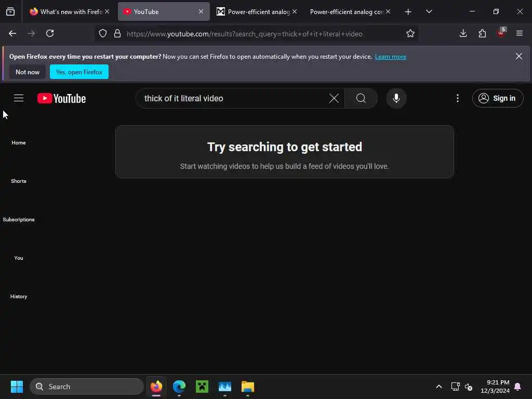Dismiss the Firefox startup notification bar
Image resolution: width=532 pixels, height=399 pixels.
pos(519,56)
